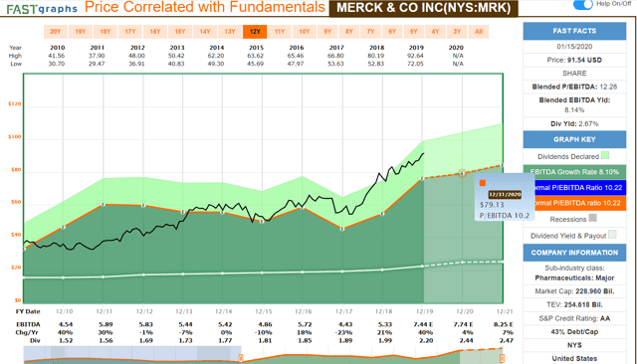The height and width of the screenshot is (364, 637).
Task: Click the 12/20 estimate data point
Action: 462,173
